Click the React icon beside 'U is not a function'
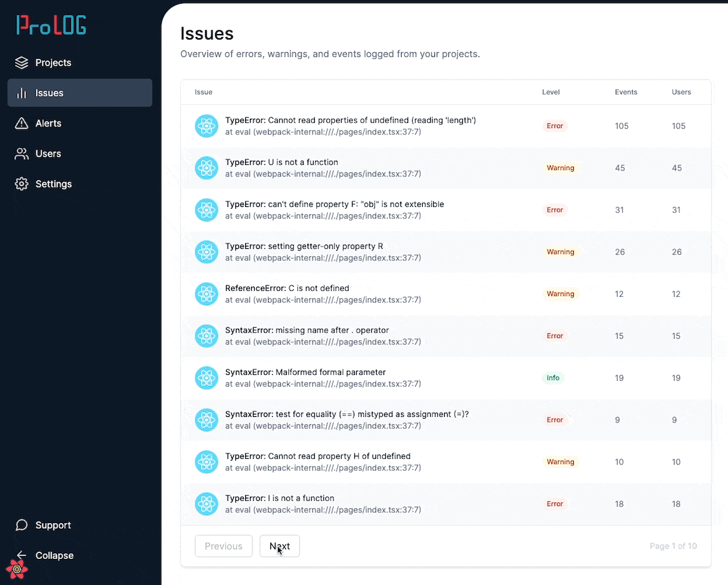Image resolution: width=728 pixels, height=585 pixels. (206, 168)
